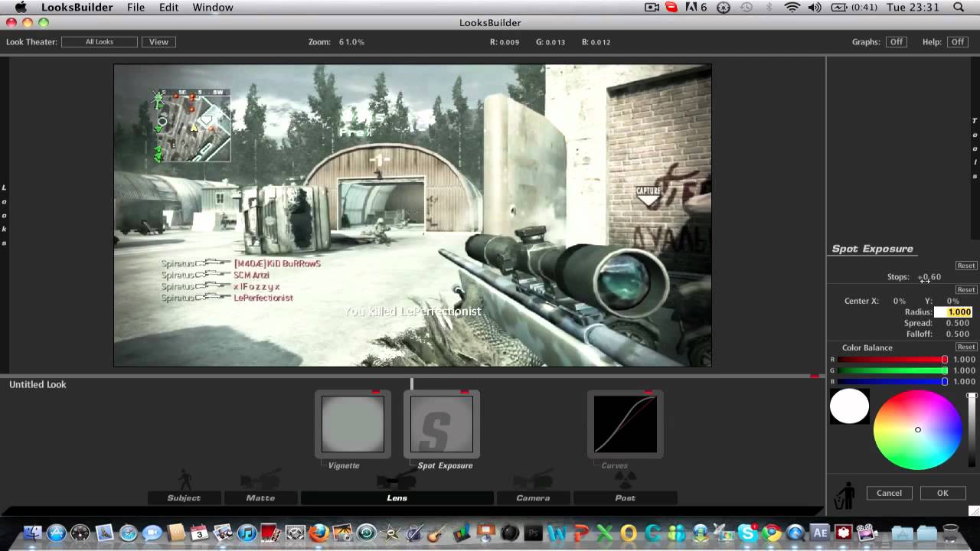The image size is (980, 551).
Task: Click the Lens camera icon above Lens
Action: (396, 481)
